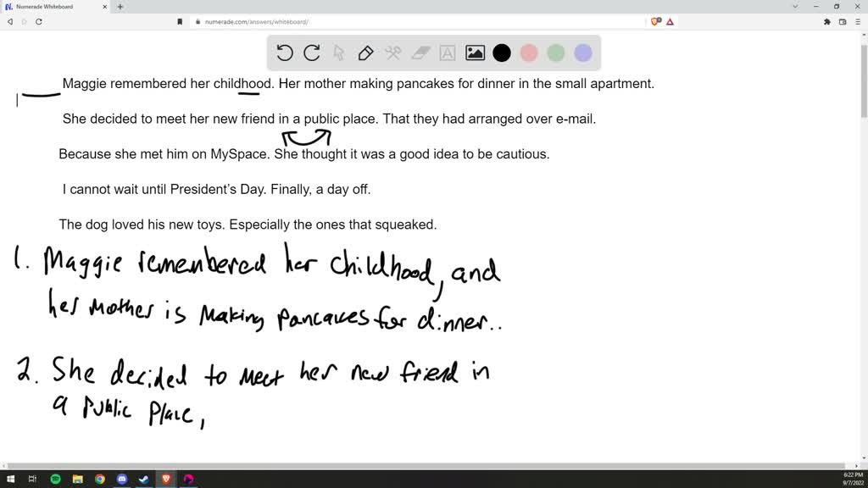Redo the whiteboard stroke
Screen dimensions: 868x488
click(312, 53)
